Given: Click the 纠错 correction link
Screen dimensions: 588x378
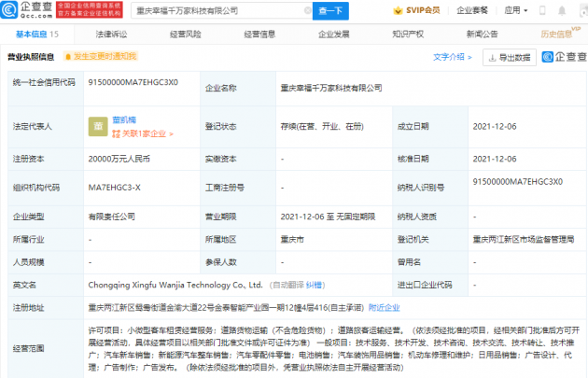Looking at the screenshot, I should pos(314,285).
